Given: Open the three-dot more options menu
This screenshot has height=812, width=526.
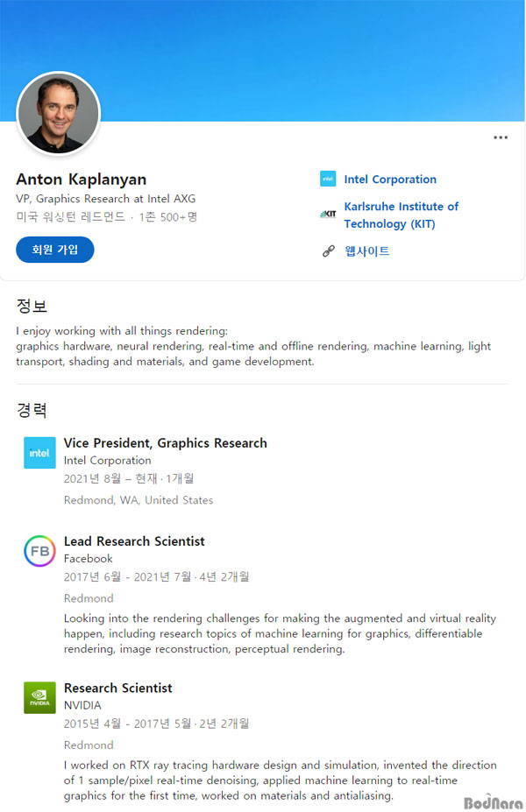Looking at the screenshot, I should pyautogui.click(x=500, y=138).
